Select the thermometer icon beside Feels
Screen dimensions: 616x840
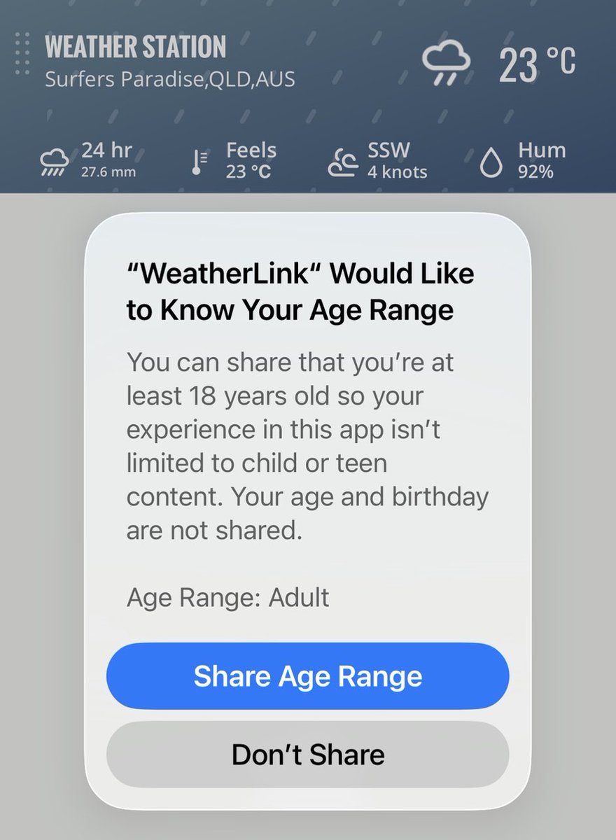(x=199, y=162)
